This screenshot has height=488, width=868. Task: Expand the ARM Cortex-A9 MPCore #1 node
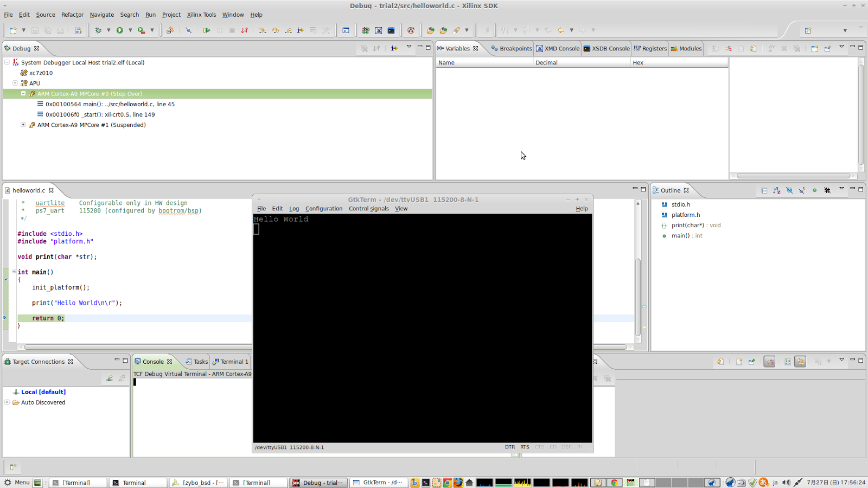click(x=23, y=125)
